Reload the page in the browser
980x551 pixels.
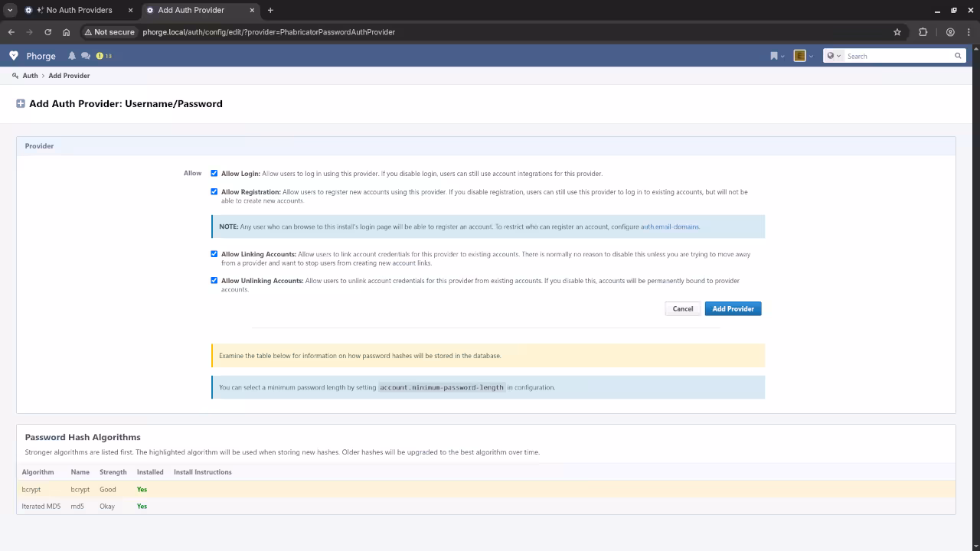tap(47, 32)
